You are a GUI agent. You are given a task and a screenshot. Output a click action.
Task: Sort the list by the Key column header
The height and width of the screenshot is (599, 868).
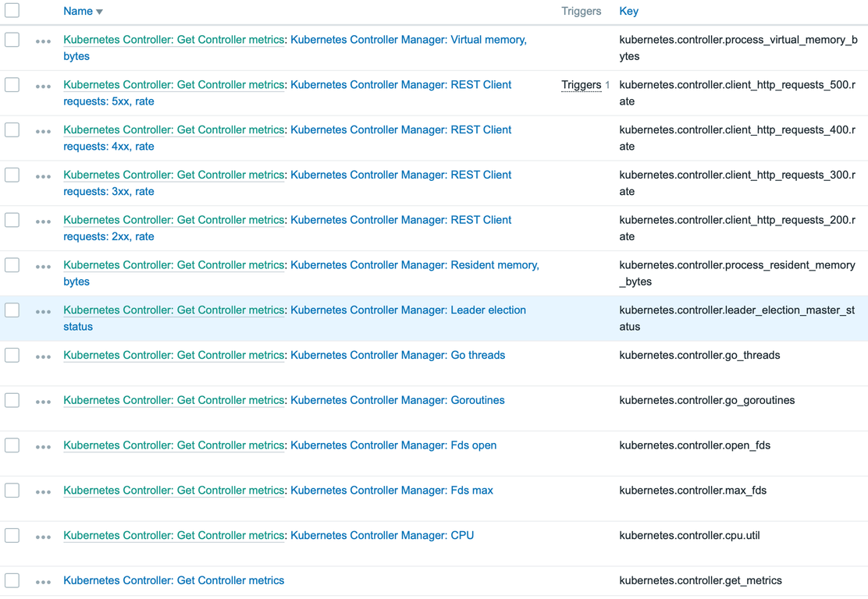629,11
